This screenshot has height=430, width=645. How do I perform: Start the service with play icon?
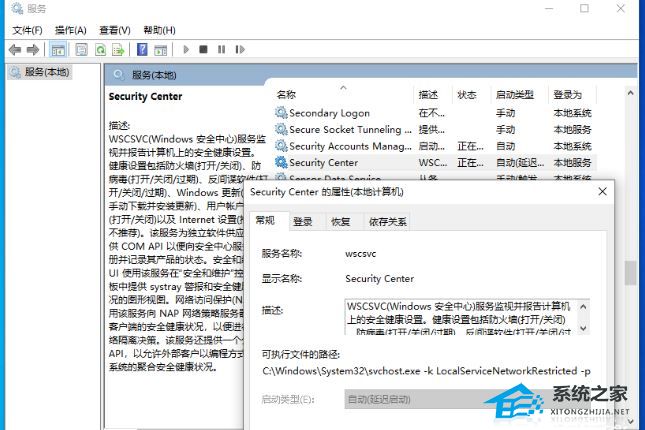(186, 50)
